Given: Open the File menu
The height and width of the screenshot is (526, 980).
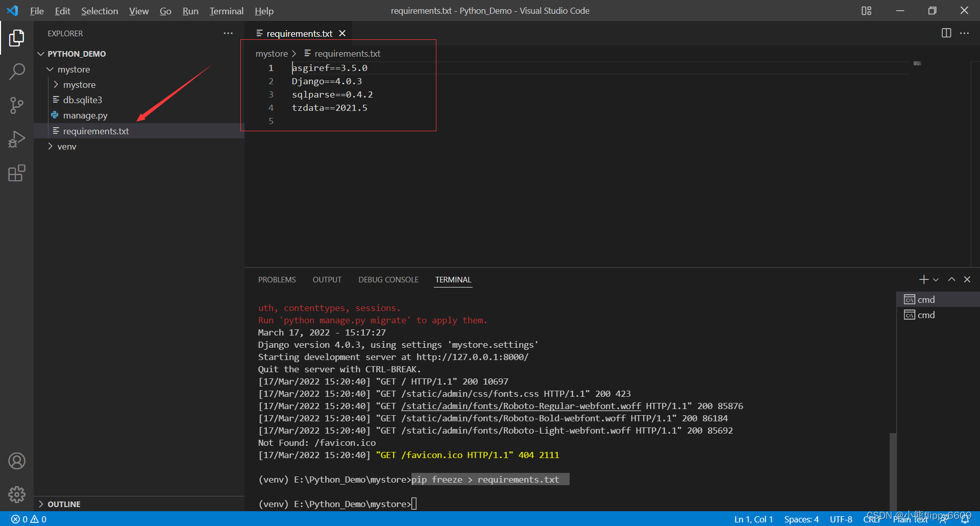Looking at the screenshot, I should click(37, 11).
